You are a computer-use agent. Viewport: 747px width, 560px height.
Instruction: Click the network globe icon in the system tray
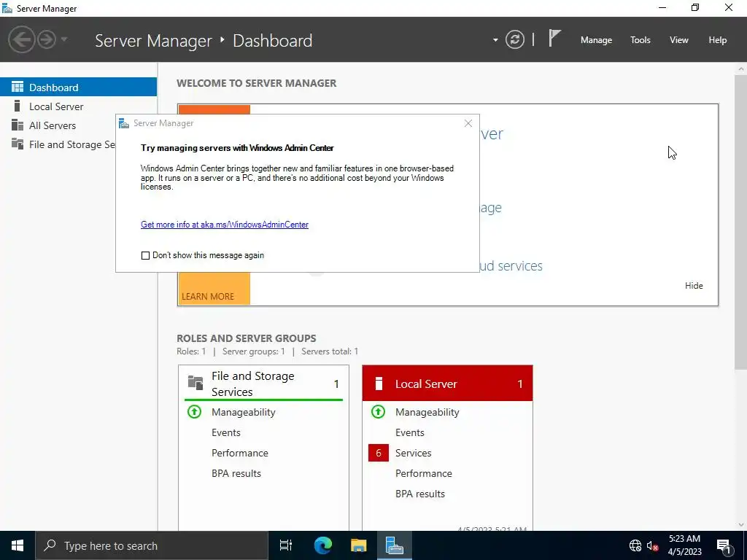tap(635, 545)
